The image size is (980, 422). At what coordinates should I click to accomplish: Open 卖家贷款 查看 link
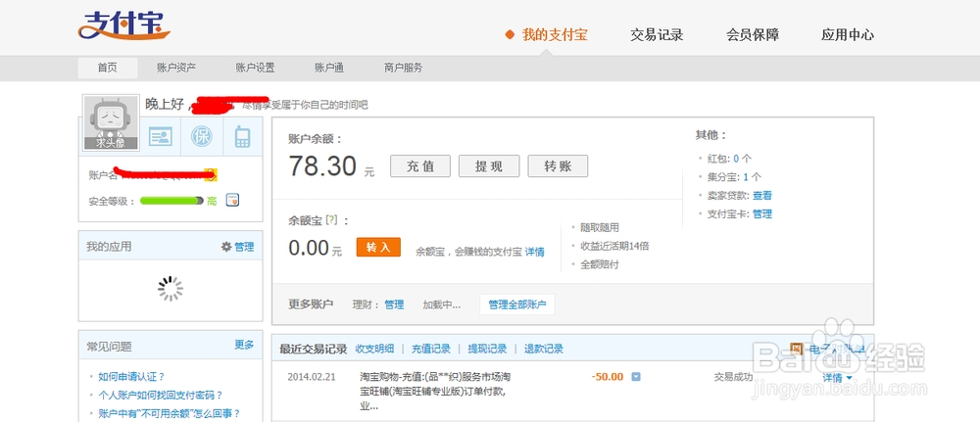761,196
